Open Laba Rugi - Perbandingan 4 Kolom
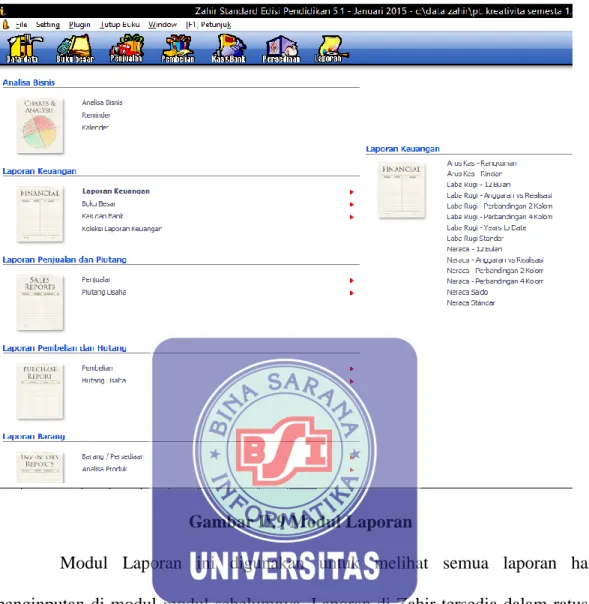The image size is (589, 604). (500, 217)
